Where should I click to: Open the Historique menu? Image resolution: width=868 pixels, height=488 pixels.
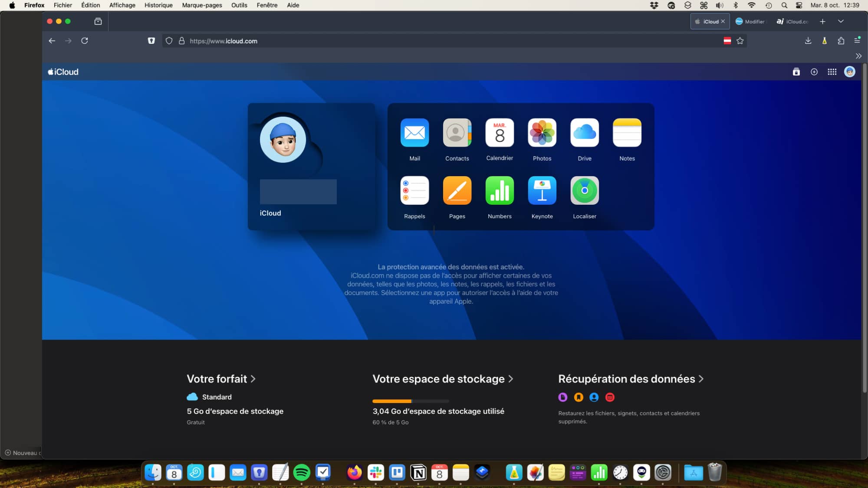(x=158, y=5)
